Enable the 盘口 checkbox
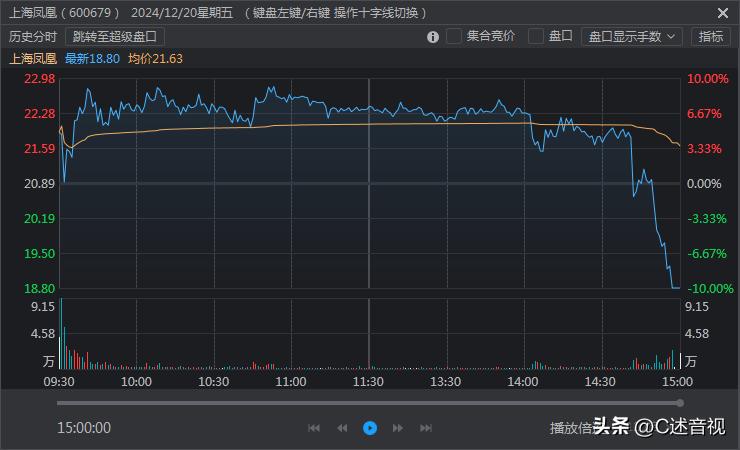 pyautogui.click(x=536, y=36)
